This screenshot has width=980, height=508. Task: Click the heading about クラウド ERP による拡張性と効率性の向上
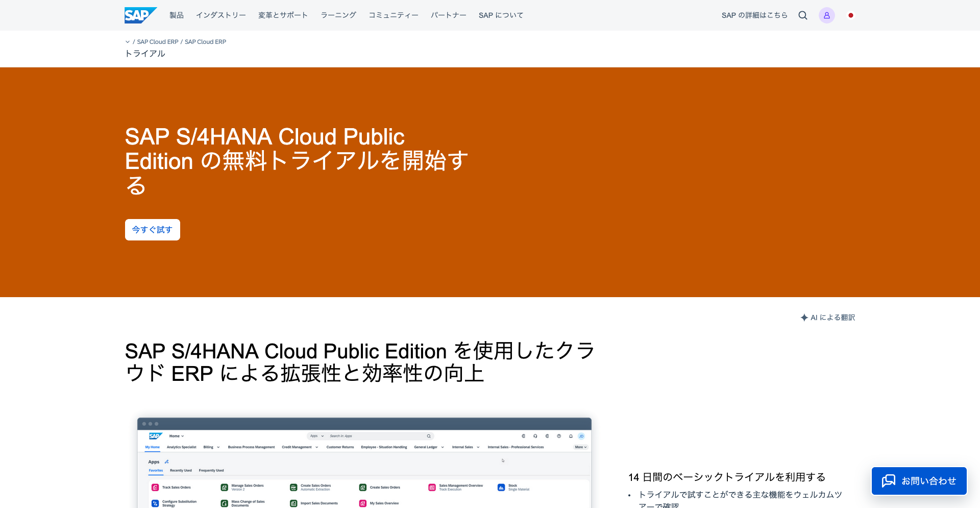[360, 362]
